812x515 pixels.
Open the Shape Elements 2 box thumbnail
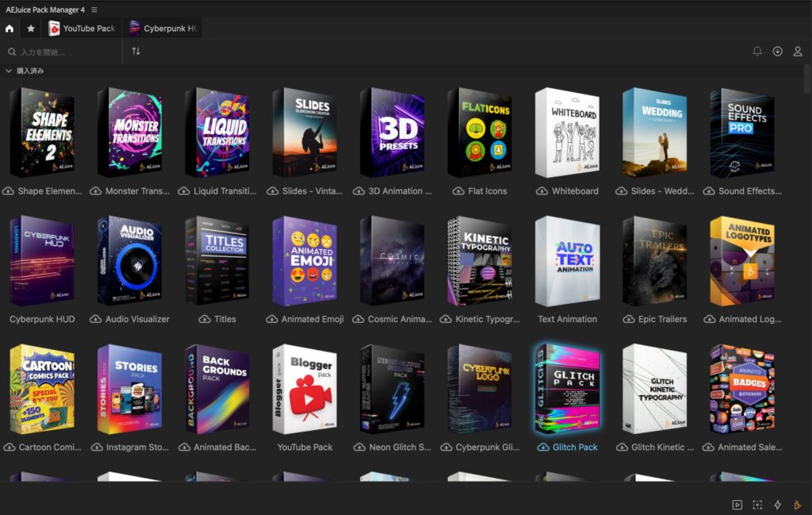pyautogui.click(x=42, y=133)
